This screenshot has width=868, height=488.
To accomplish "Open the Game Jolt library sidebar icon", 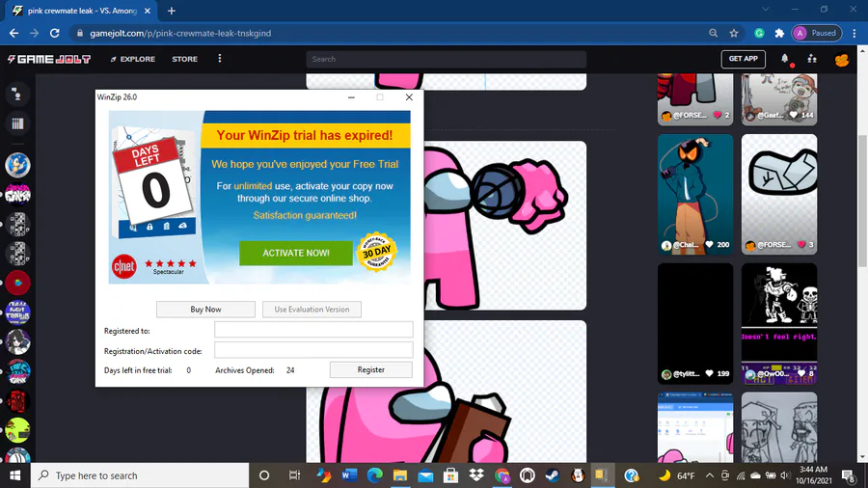I will [x=17, y=124].
